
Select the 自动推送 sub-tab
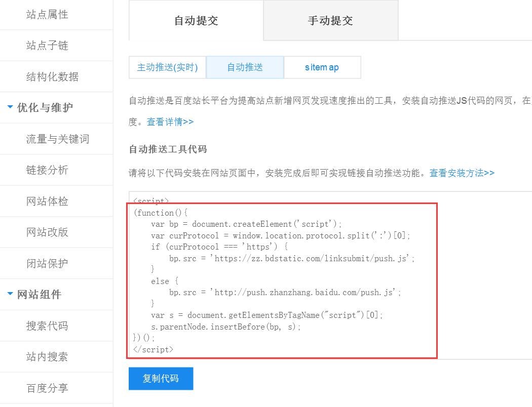(245, 67)
